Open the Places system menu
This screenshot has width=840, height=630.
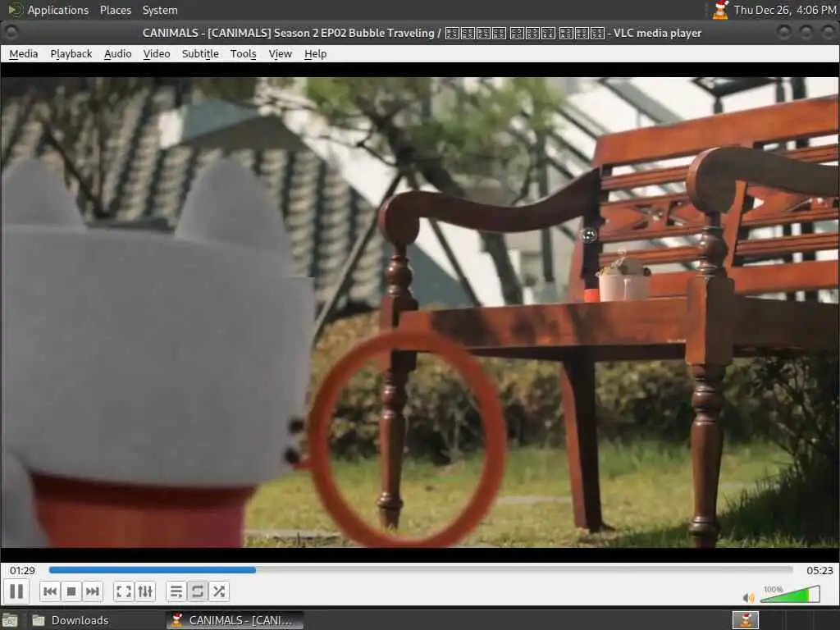[116, 10]
